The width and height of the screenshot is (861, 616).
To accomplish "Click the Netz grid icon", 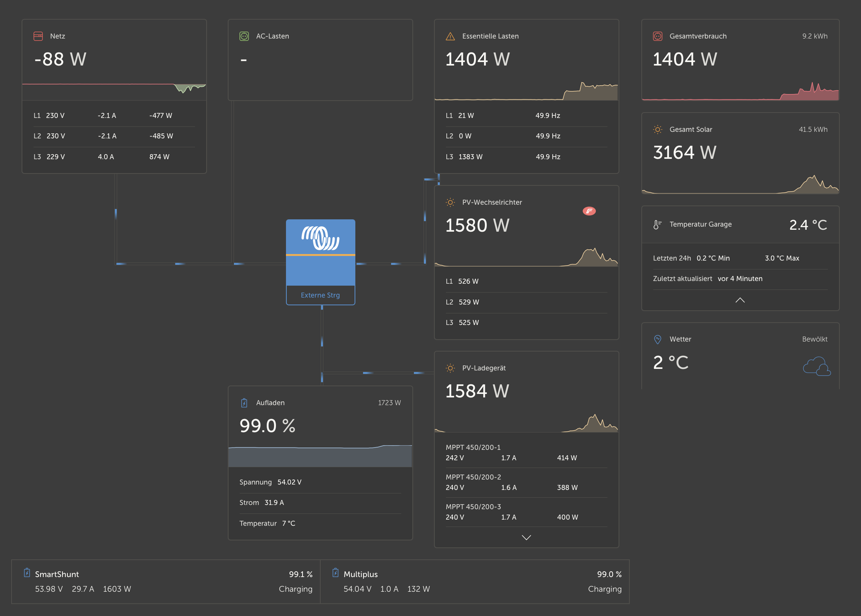I will 38,36.
